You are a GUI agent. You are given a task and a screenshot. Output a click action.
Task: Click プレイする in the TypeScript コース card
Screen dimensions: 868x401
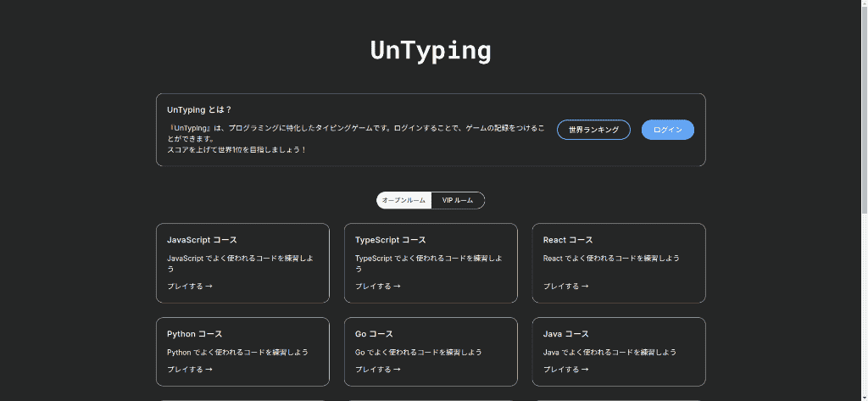[x=377, y=287]
